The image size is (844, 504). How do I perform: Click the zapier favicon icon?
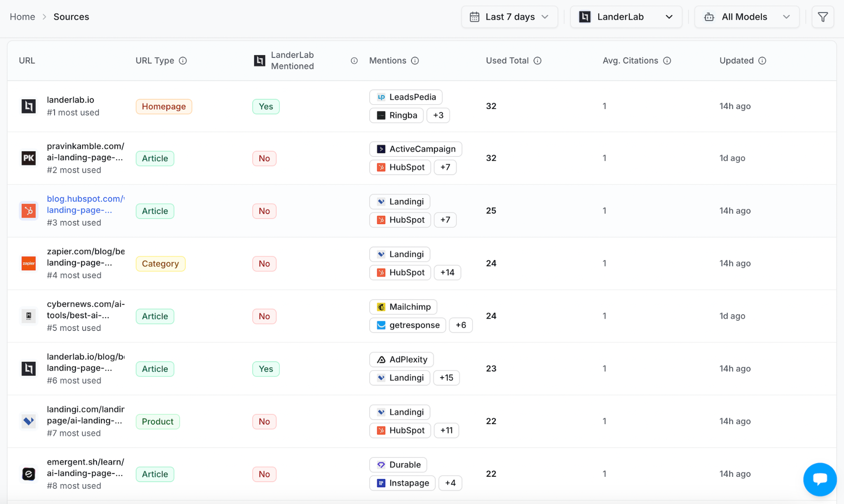point(28,263)
